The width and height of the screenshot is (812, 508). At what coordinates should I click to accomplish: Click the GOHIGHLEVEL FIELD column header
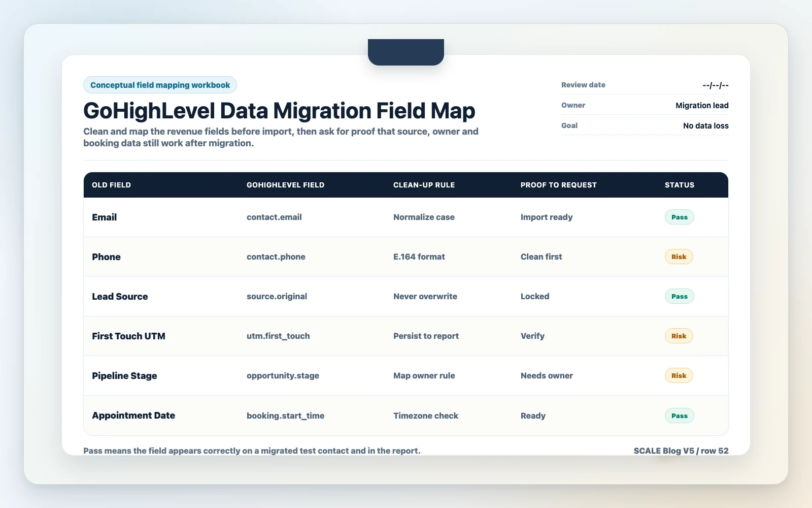[285, 185]
